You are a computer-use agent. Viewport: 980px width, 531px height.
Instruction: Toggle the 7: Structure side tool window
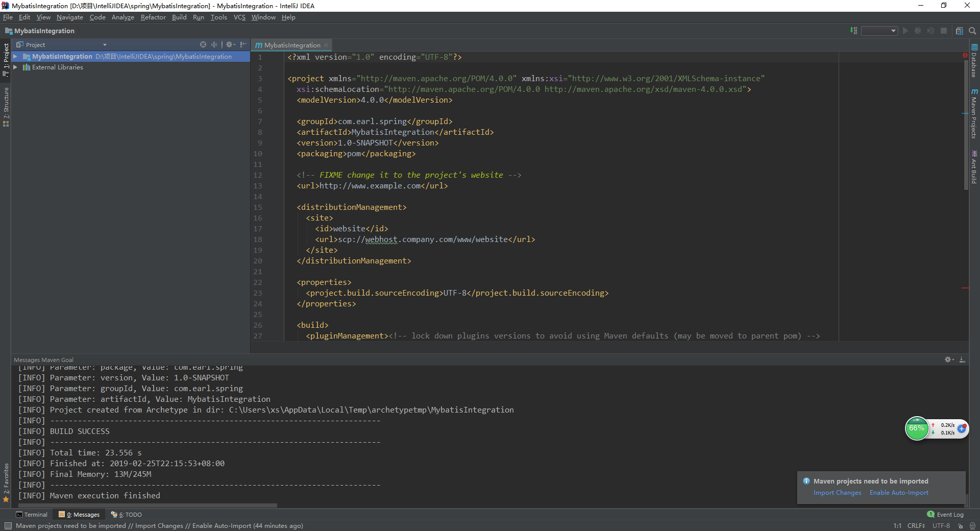[x=6, y=107]
